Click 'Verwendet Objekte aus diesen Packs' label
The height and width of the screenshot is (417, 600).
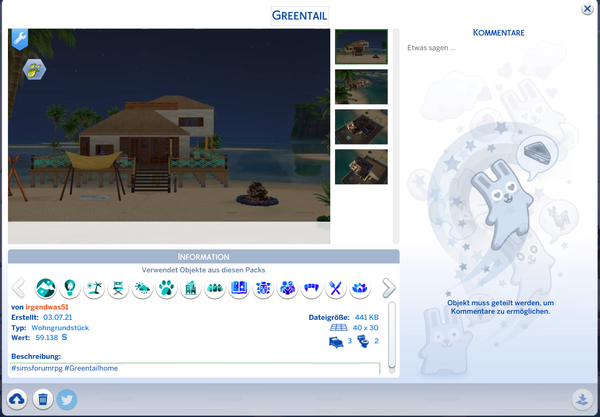click(x=204, y=270)
